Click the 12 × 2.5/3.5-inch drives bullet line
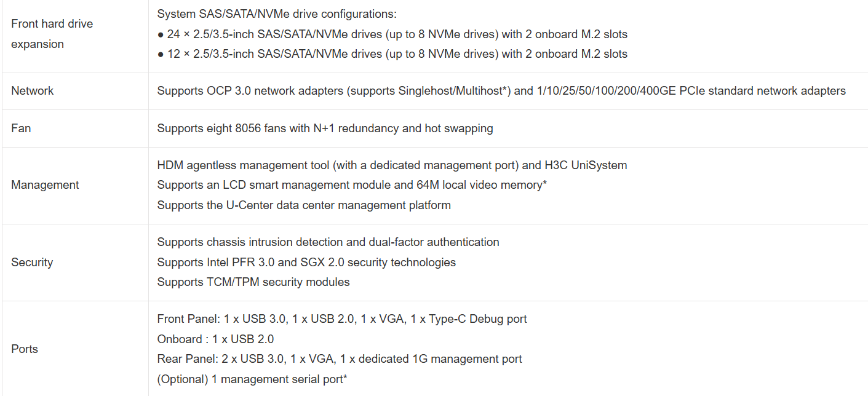868x396 pixels. [392, 54]
